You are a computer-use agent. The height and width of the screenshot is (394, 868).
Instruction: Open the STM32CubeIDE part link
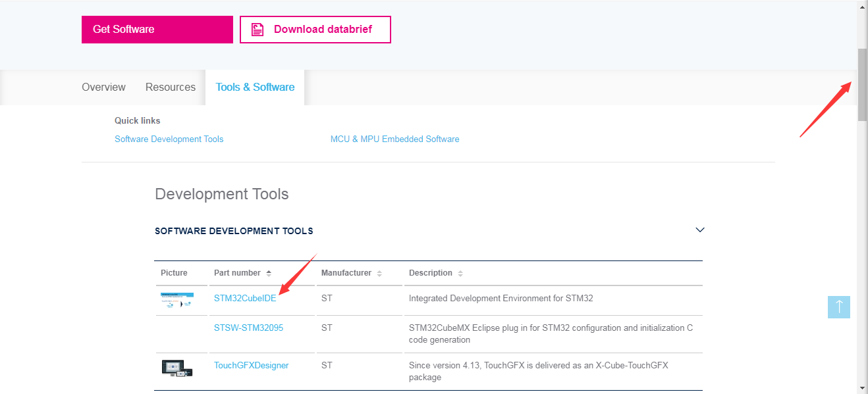click(x=245, y=299)
